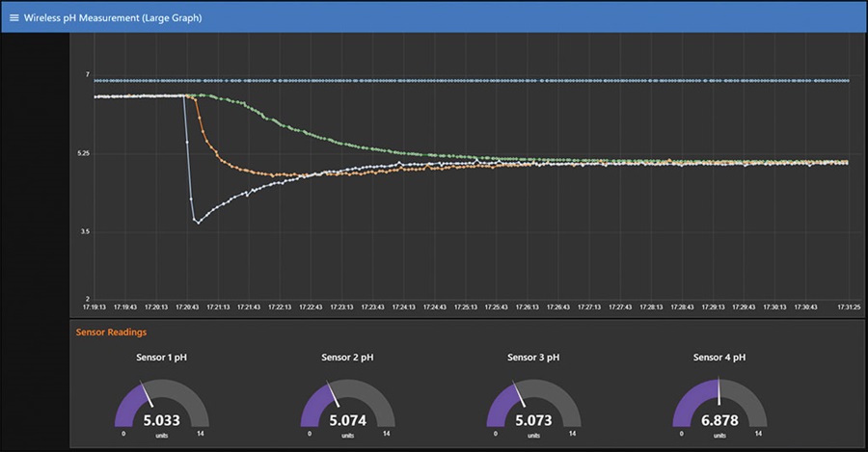Image resolution: width=868 pixels, height=452 pixels.
Task: Click the lowest dip of the white line
Action: [x=198, y=223]
